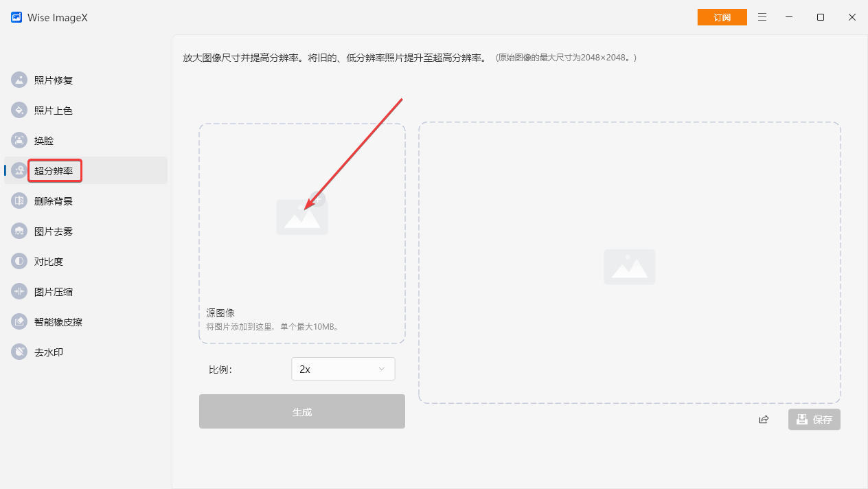This screenshot has width=868, height=489.
Task: Click the share icon below the result panel
Action: [x=764, y=419]
